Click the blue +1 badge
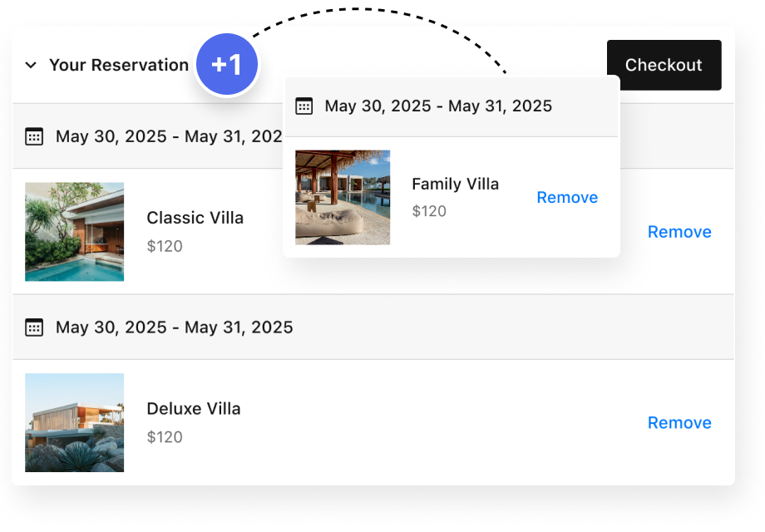765x532 pixels. [x=227, y=64]
